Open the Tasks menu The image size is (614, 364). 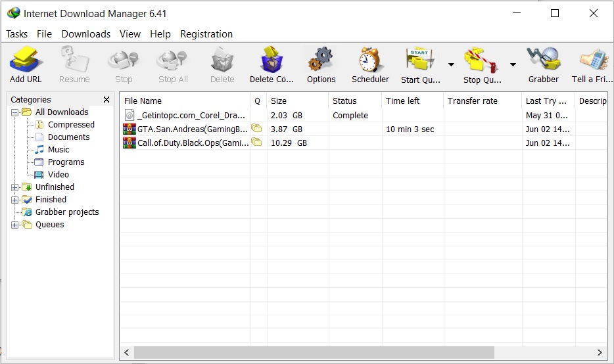point(17,34)
